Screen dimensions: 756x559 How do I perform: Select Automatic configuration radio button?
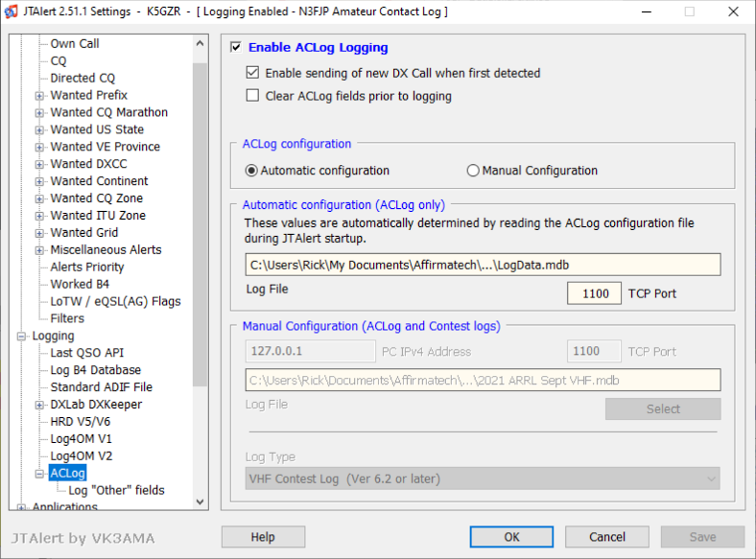[x=251, y=171]
